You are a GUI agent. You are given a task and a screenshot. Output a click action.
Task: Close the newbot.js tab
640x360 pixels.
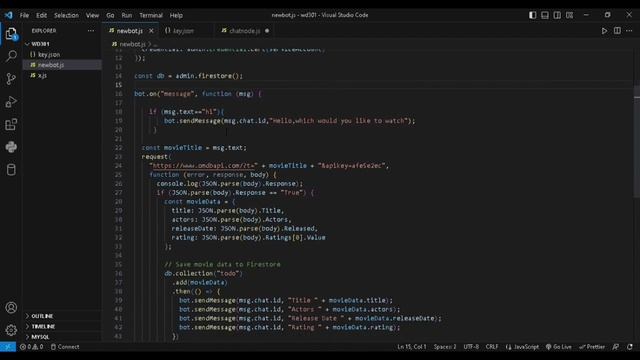(151, 31)
